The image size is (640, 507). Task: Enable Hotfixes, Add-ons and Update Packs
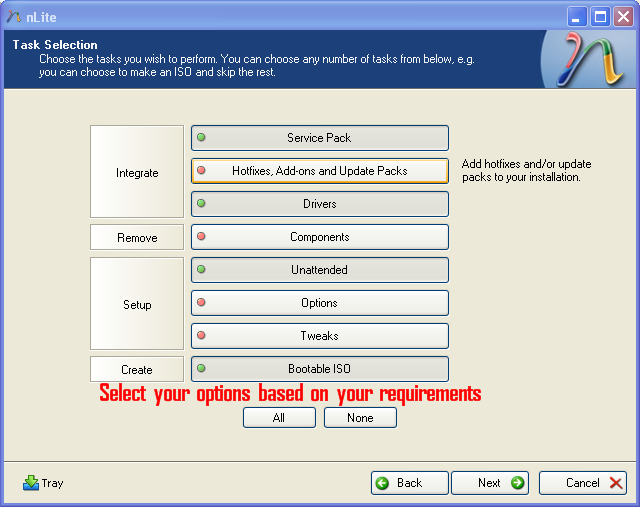(x=320, y=171)
